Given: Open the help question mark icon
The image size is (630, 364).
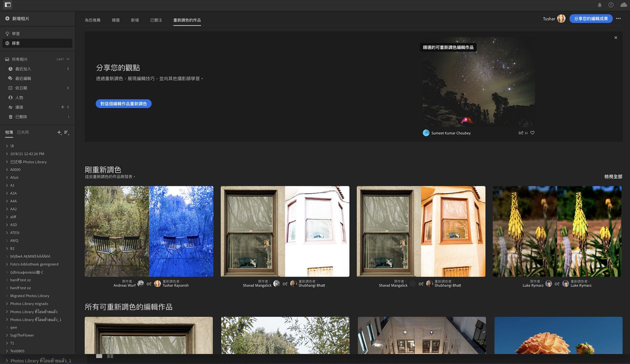Looking at the screenshot, I should (x=611, y=5).
